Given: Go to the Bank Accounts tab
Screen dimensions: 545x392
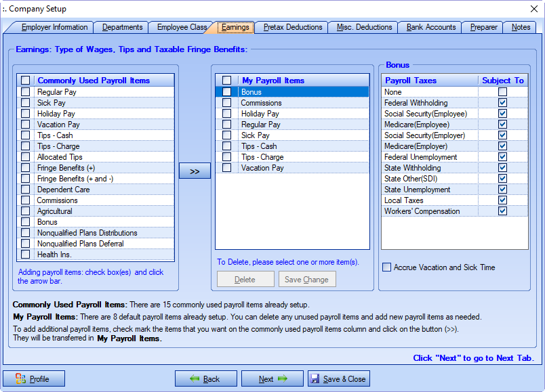Looking at the screenshot, I should pyautogui.click(x=430, y=28).
